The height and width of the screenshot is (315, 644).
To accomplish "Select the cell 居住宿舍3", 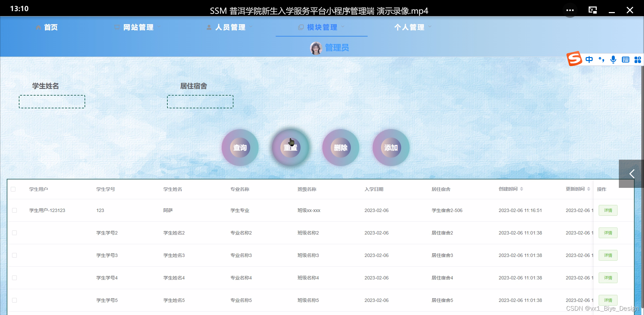I will click(442, 255).
